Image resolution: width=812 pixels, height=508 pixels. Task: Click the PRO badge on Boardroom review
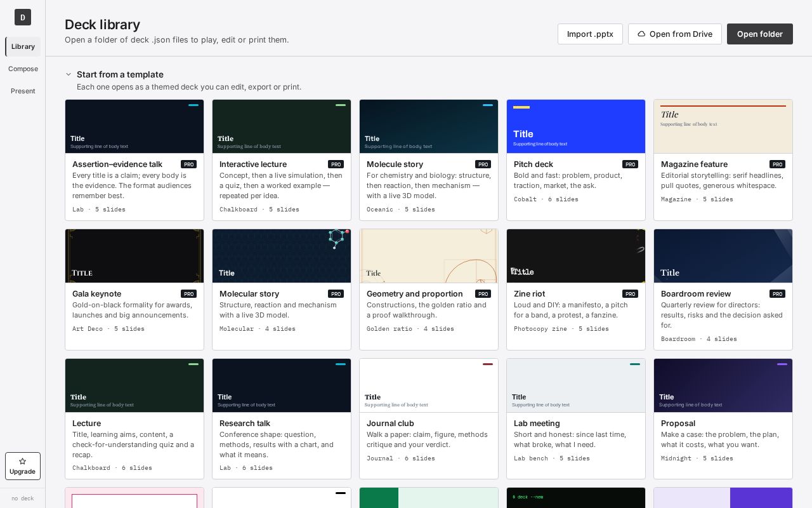[777, 294]
